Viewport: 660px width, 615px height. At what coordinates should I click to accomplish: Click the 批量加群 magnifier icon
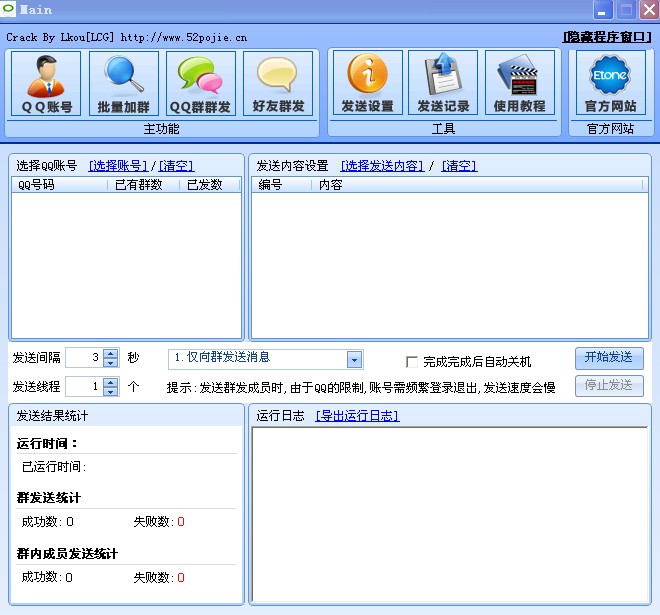tap(124, 83)
